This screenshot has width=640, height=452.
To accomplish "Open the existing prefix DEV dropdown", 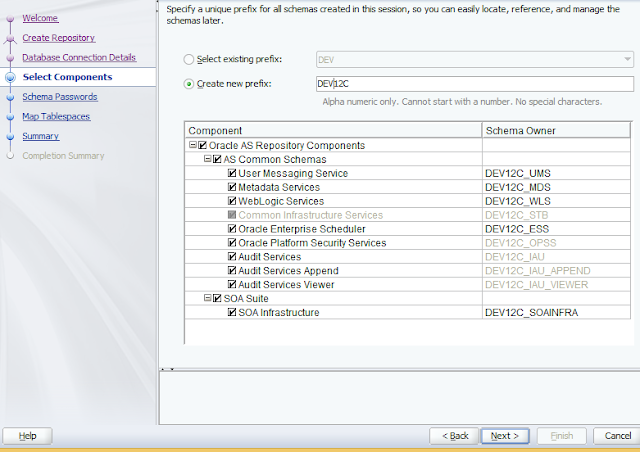I will tap(627, 60).
